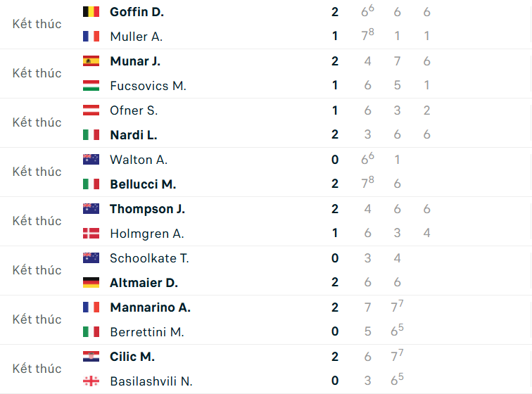The width and height of the screenshot is (532, 394).
Task: Click Kết thúc status of Goffin match
Action: pos(37,24)
